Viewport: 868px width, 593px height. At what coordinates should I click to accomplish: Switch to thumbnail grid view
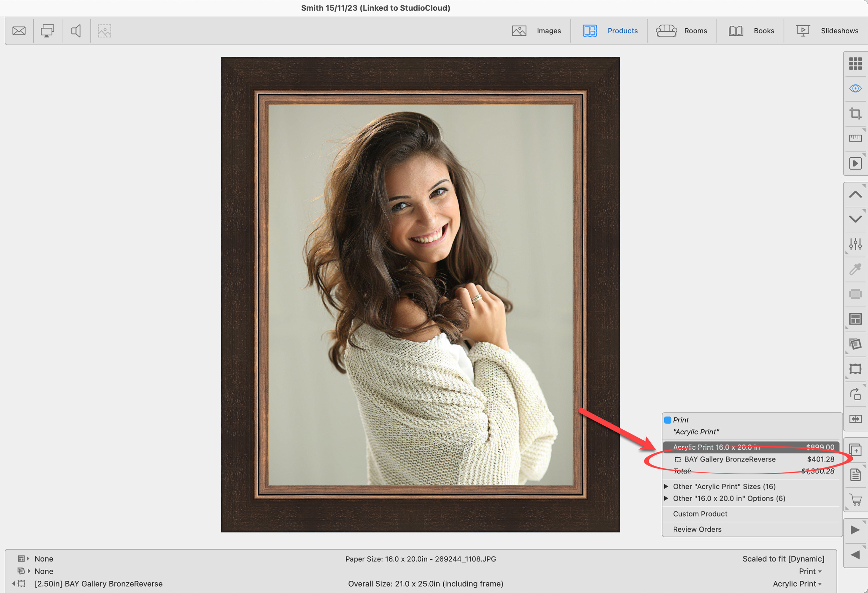(855, 63)
